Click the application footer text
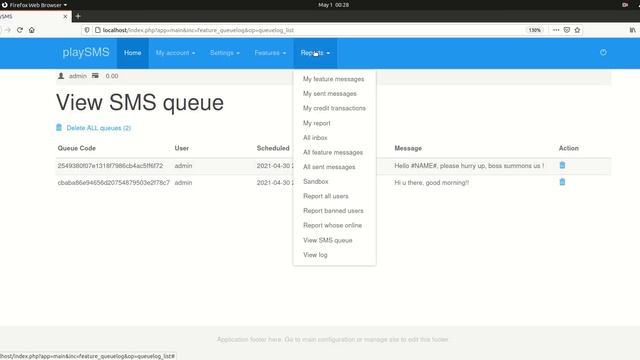Viewport: 640px width, 360px height. (x=333, y=339)
